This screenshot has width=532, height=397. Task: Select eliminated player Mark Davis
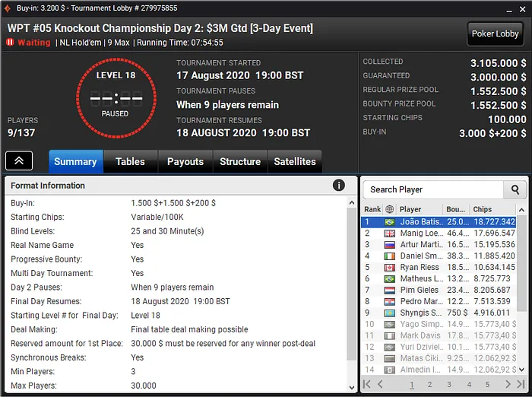[x=439, y=336]
